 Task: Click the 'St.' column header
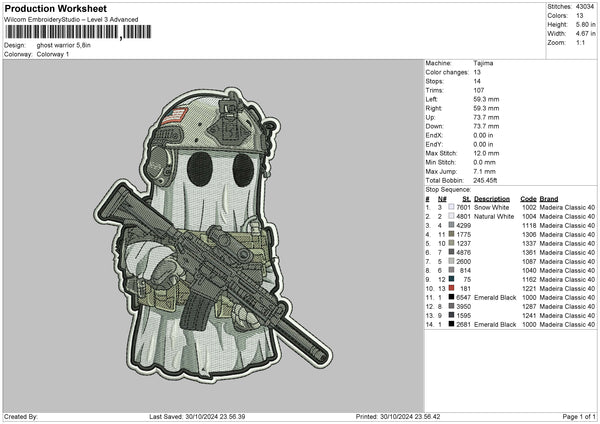click(466, 199)
